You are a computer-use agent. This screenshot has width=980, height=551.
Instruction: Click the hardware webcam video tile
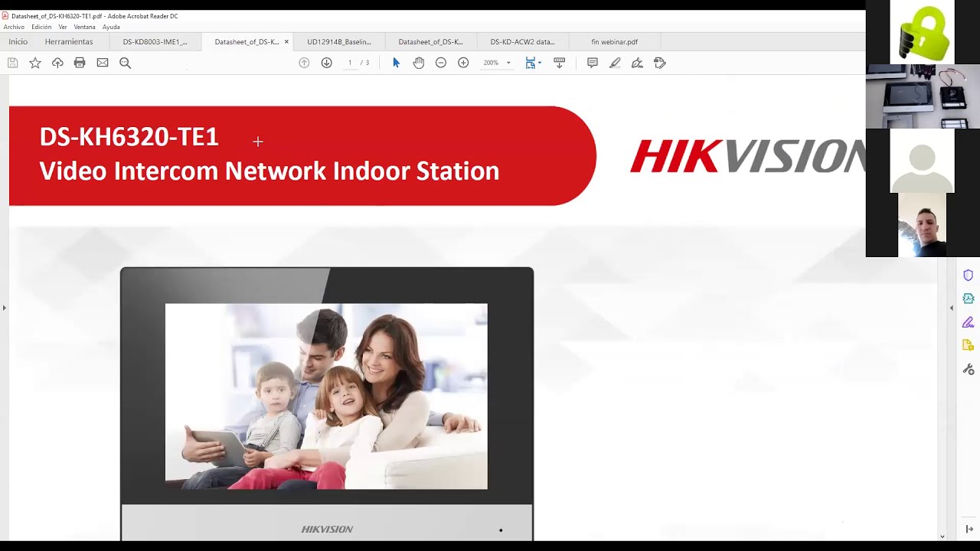[x=923, y=96]
